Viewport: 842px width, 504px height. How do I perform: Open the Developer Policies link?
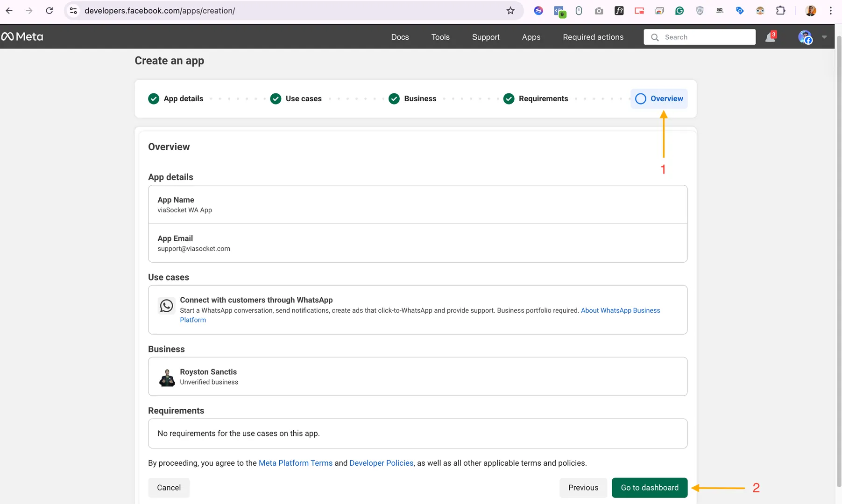381,463
